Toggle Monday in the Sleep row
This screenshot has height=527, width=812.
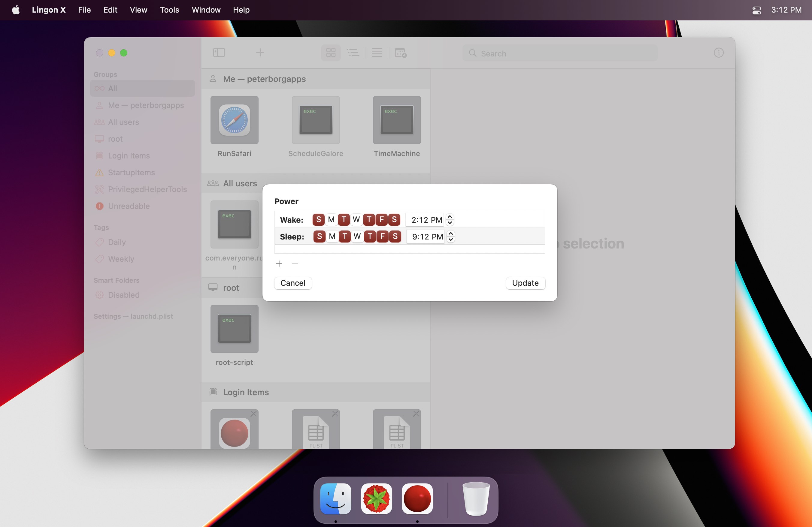point(332,236)
